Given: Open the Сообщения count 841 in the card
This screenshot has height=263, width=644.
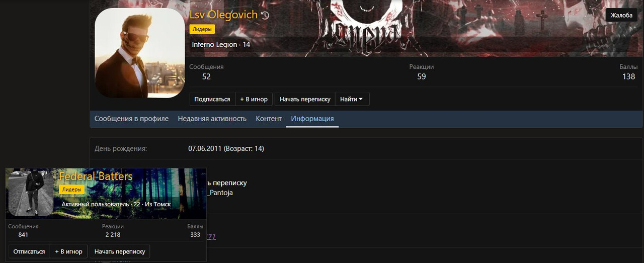Looking at the screenshot, I should 23,234.
